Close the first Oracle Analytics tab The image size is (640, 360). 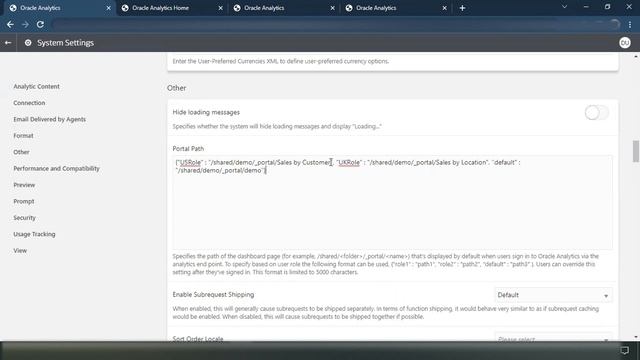tap(108, 8)
